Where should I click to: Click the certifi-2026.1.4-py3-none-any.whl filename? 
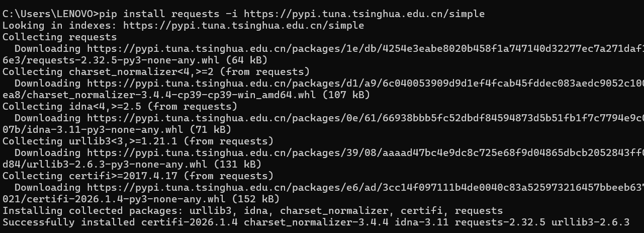tap(120, 199)
